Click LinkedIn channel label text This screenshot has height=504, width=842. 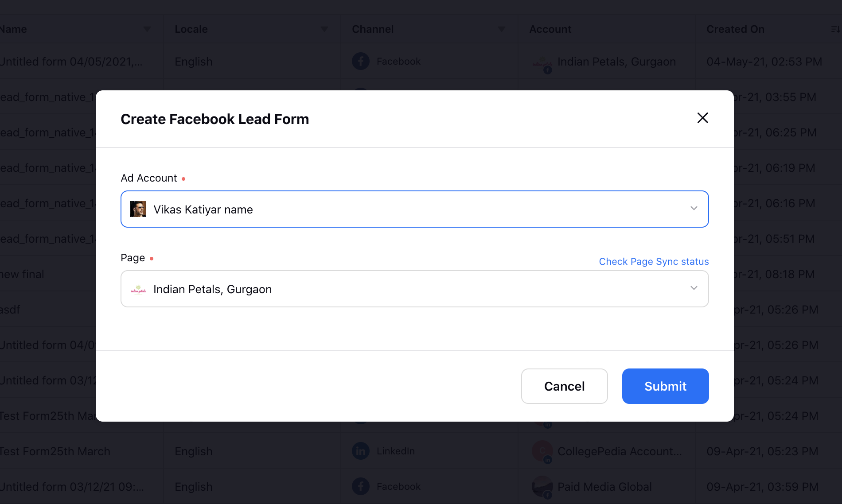tap(396, 451)
